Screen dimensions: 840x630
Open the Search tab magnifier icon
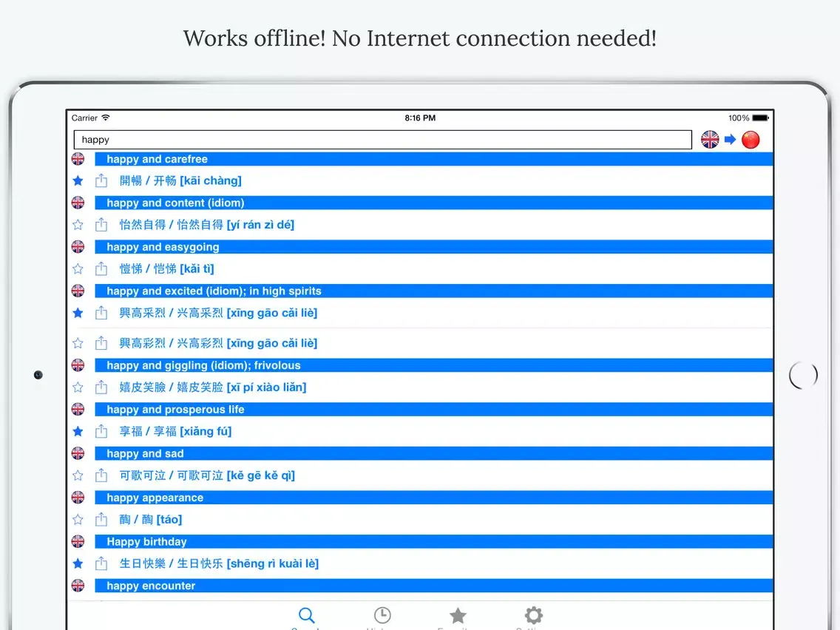pyautogui.click(x=306, y=615)
